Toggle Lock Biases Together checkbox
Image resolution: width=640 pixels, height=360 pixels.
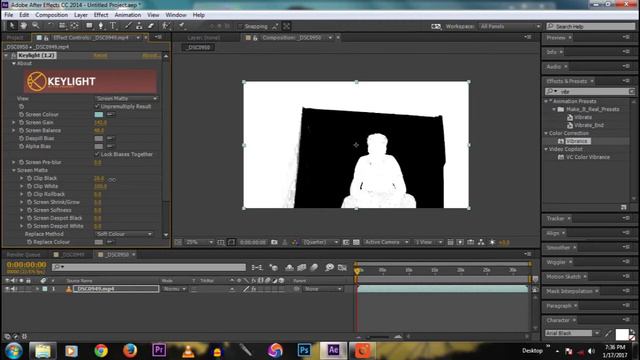click(97, 154)
